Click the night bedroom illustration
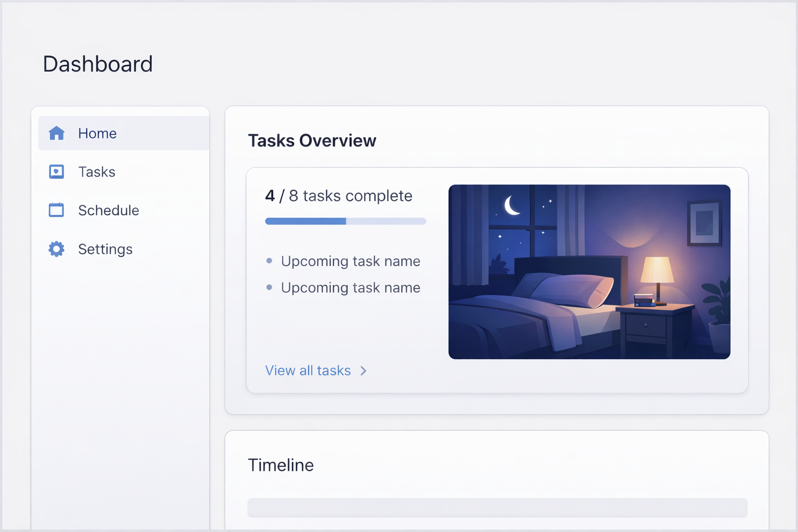Image resolution: width=798 pixels, height=532 pixels. coord(589,272)
